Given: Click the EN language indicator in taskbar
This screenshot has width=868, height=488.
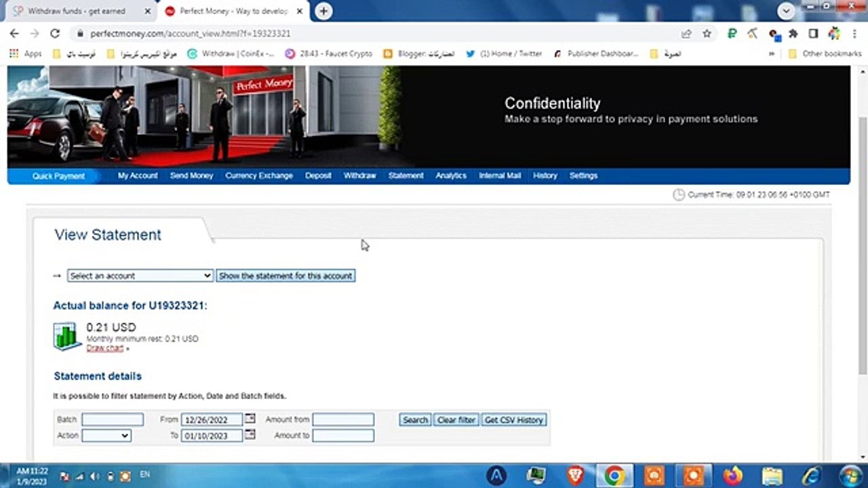Looking at the screenshot, I should (144, 475).
